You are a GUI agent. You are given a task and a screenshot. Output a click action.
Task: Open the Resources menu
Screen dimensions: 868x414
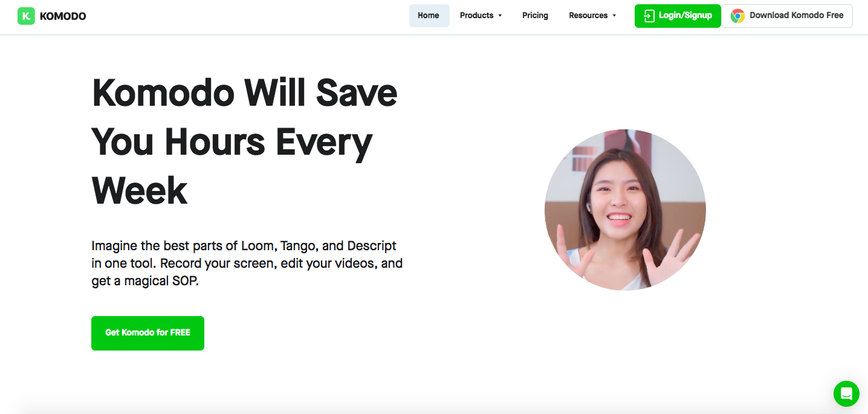point(592,16)
